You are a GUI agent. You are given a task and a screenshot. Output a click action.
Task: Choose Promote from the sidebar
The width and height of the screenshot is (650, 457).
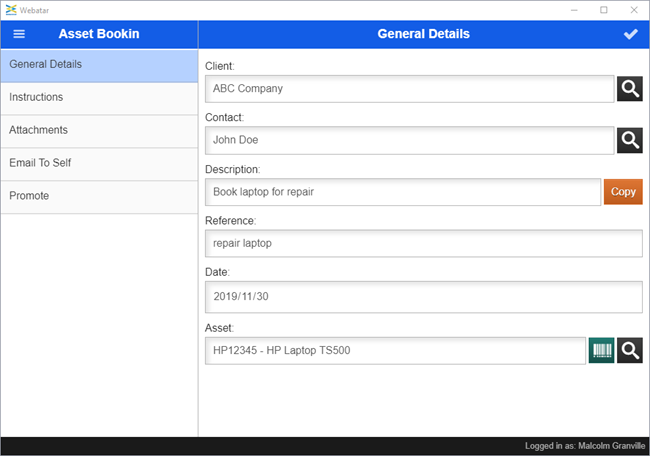(x=99, y=197)
